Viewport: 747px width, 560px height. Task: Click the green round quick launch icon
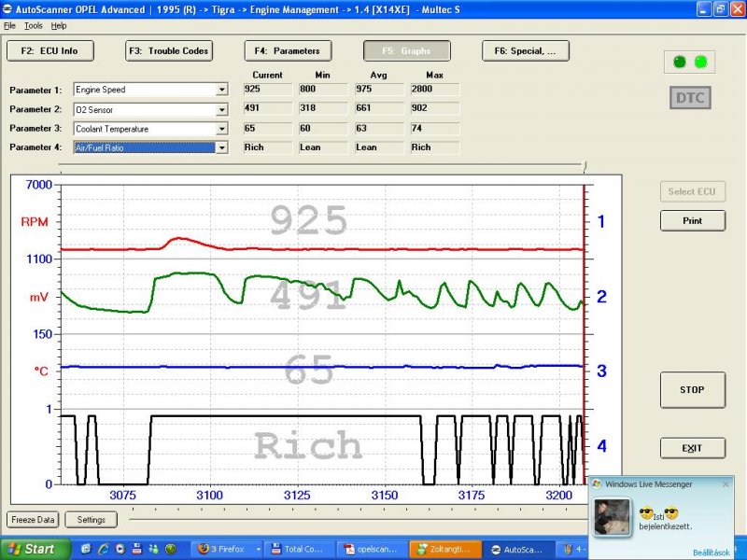click(171, 549)
